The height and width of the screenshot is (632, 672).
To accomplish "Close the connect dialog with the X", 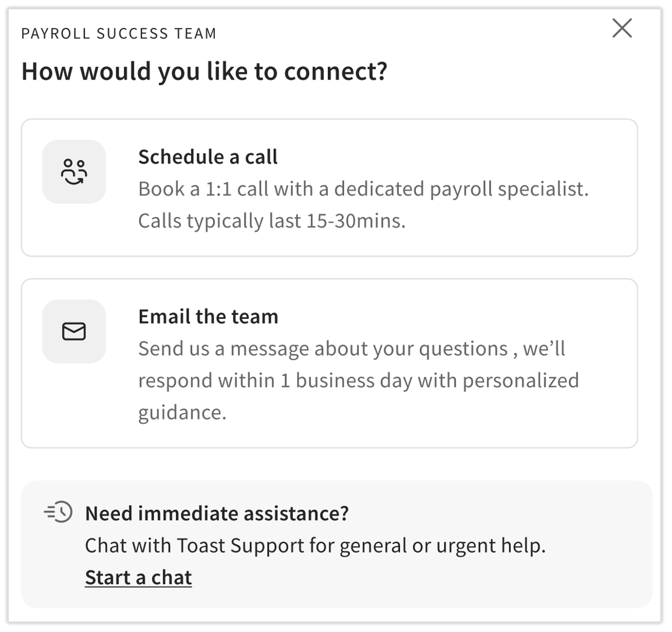I will pos(622,28).
